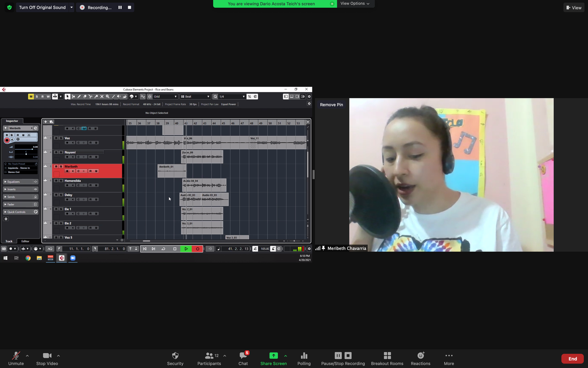Click the Meribeth_01 audio clip in timeline

pos(171,171)
